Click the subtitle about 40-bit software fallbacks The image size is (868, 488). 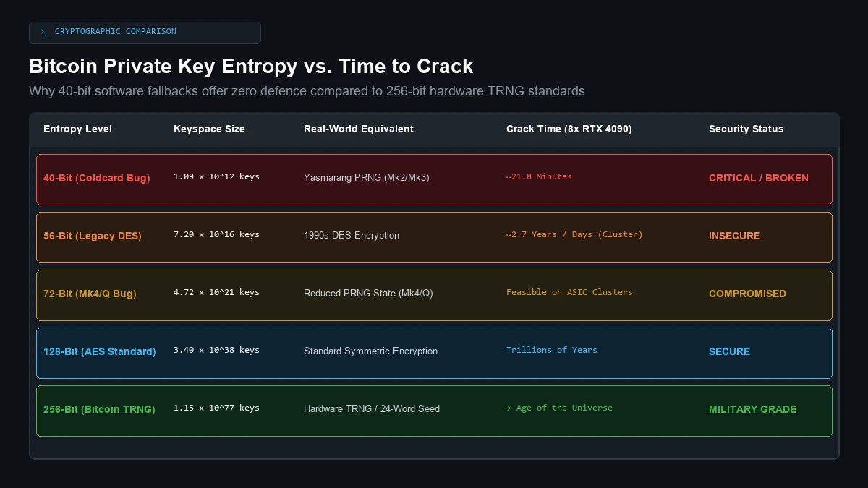[307, 91]
